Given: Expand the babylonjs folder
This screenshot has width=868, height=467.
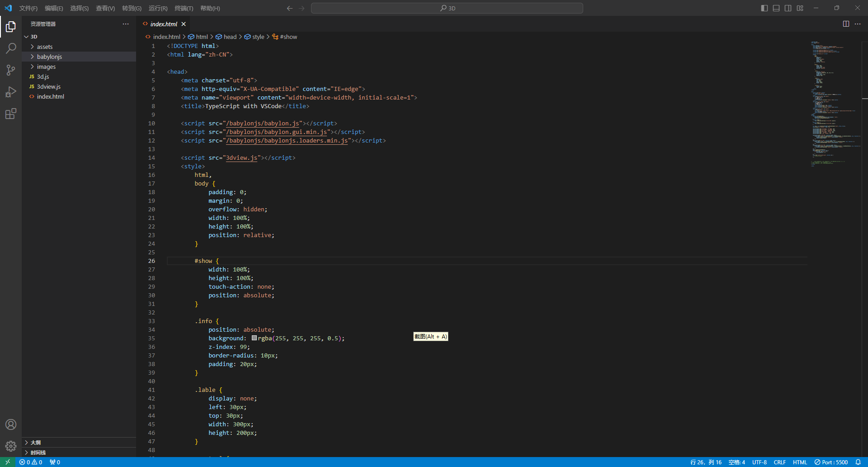Looking at the screenshot, I should pyautogui.click(x=79, y=57).
